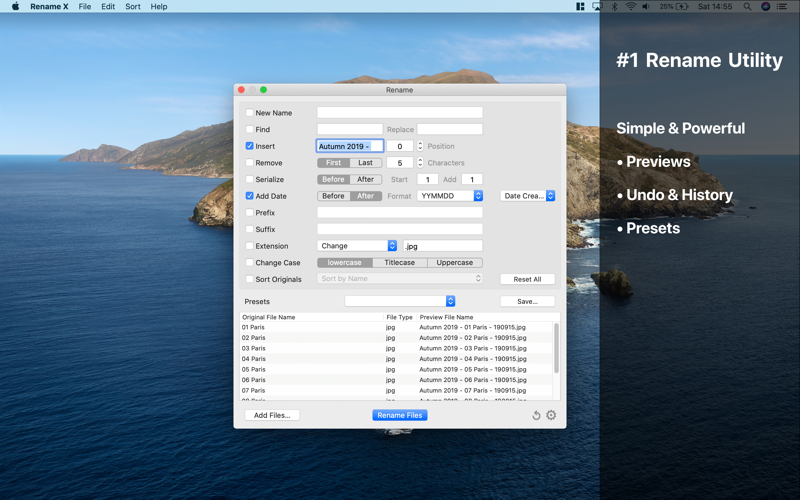This screenshot has height=500, width=800.
Task: Open the Presets dropdown
Action: click(399, 301)
